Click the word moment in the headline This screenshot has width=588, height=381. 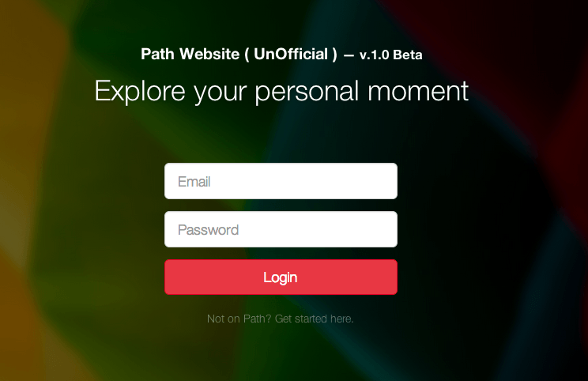[418, 91]
